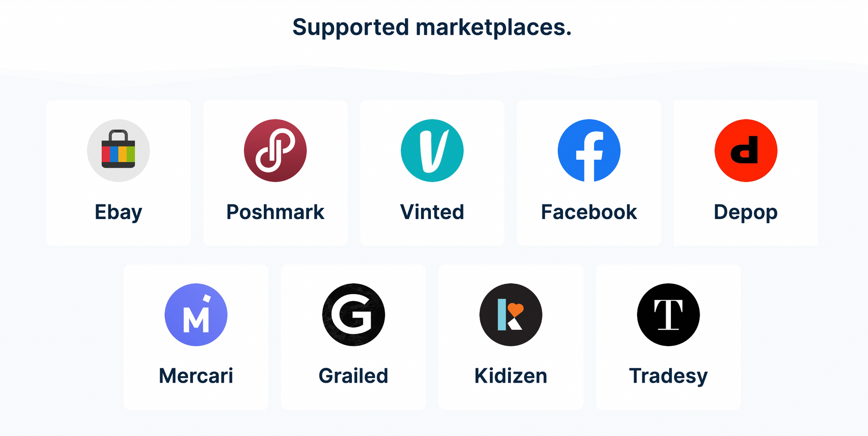Click the Depop logo icon
This screenshot has height=436, width=868.
pos(745,150)
